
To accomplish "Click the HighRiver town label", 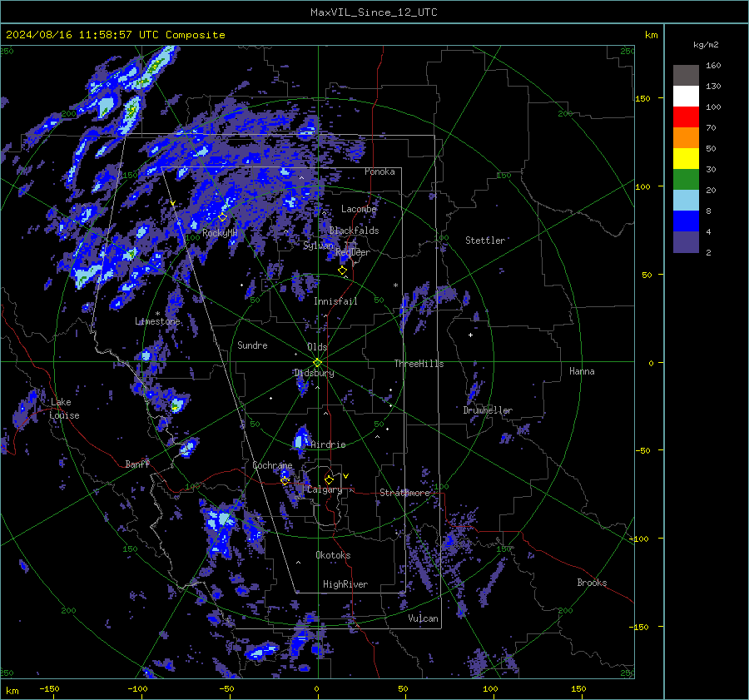I will [345, 584].
